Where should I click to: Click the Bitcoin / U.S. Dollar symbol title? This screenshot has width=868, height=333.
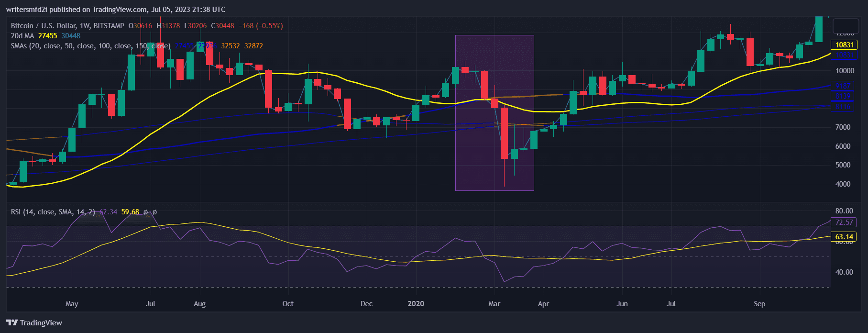(67, 26)
